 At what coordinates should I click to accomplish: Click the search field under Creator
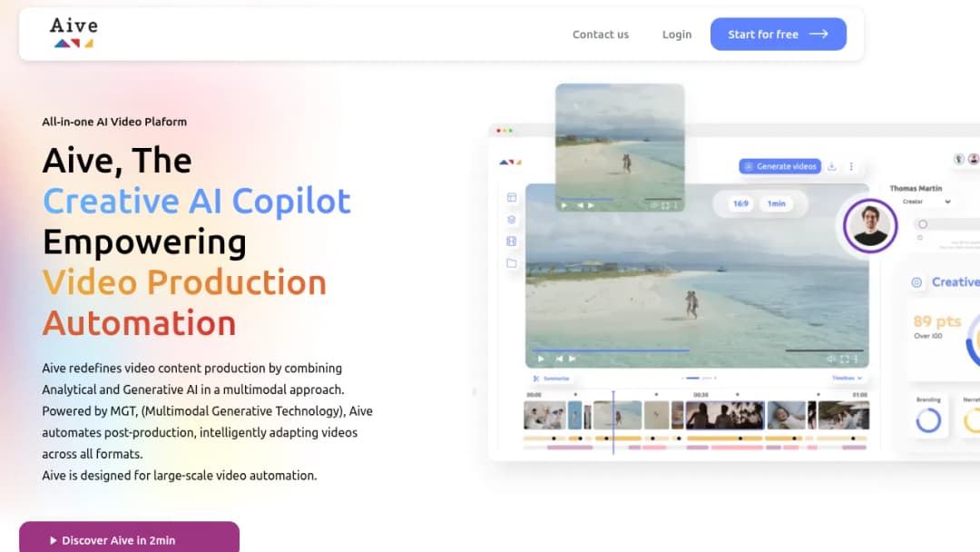click(x=946, y=224)
